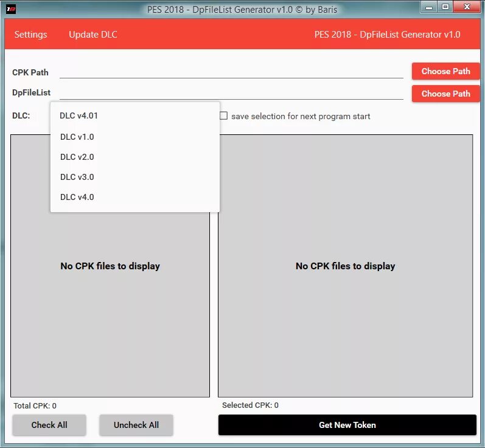Click the Selected CPK: 0 label
This screenshot has height=448, width=485.
click(x=250, y=405)
